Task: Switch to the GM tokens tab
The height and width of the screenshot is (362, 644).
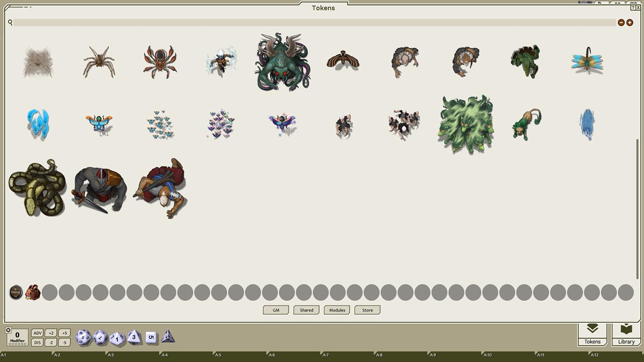Action: (x=276, y=310)
